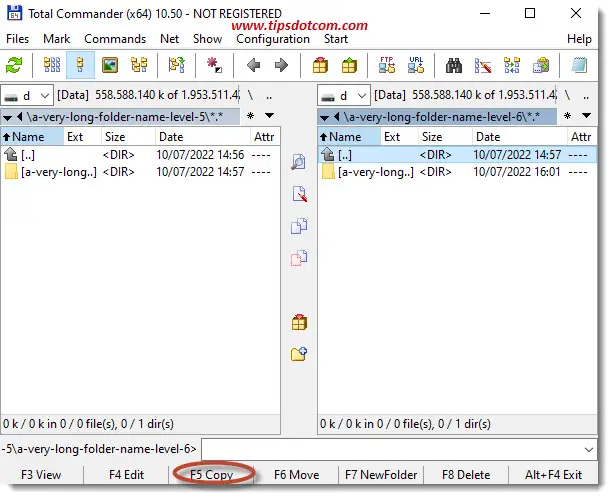The image size is (613, 499).
Task: Open the Notepad icon in toolbar
Action: (x=579, y=65)
